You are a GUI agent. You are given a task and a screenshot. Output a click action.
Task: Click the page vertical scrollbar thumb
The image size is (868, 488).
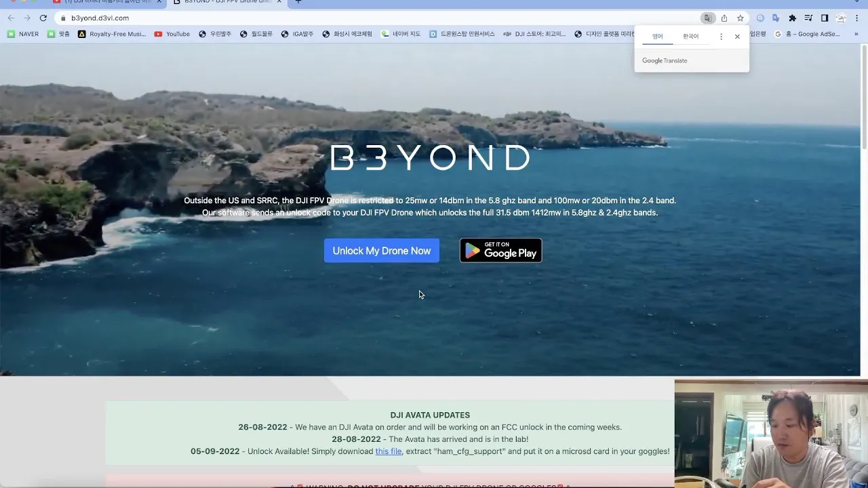point(864,97)
